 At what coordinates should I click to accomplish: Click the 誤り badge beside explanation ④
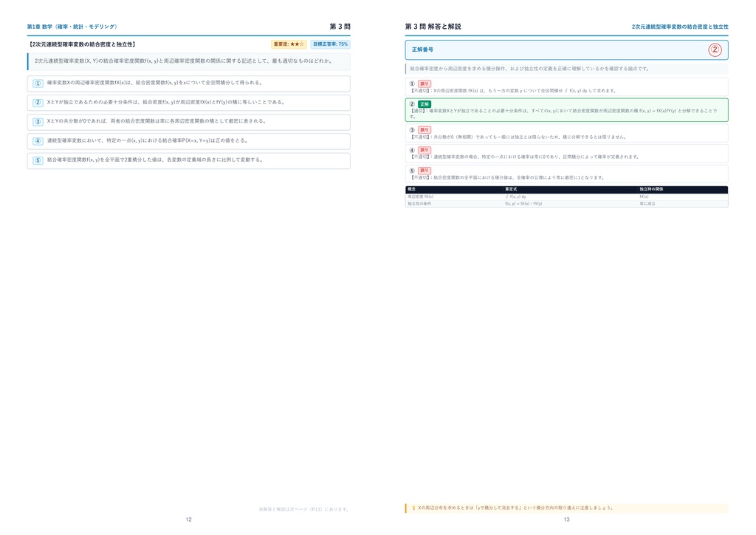[x=425, y=150]
